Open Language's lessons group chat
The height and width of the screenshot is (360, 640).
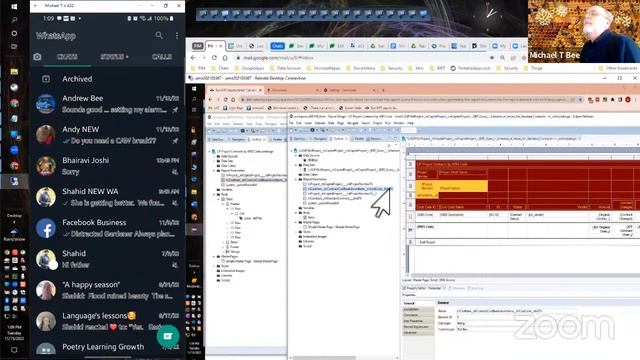tap(107, 321)
